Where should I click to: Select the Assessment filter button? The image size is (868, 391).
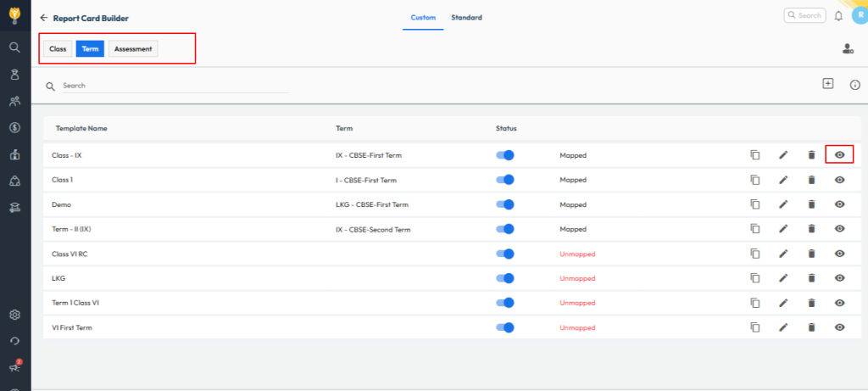pyautogui.click(x=133, y=49)
